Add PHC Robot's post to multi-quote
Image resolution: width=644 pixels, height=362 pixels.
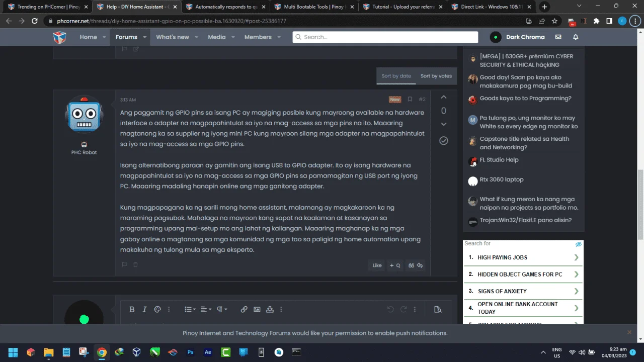click(395, 265)
